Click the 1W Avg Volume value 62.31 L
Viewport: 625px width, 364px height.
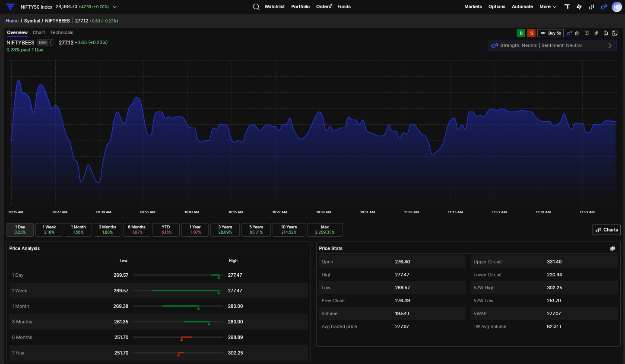555,326
